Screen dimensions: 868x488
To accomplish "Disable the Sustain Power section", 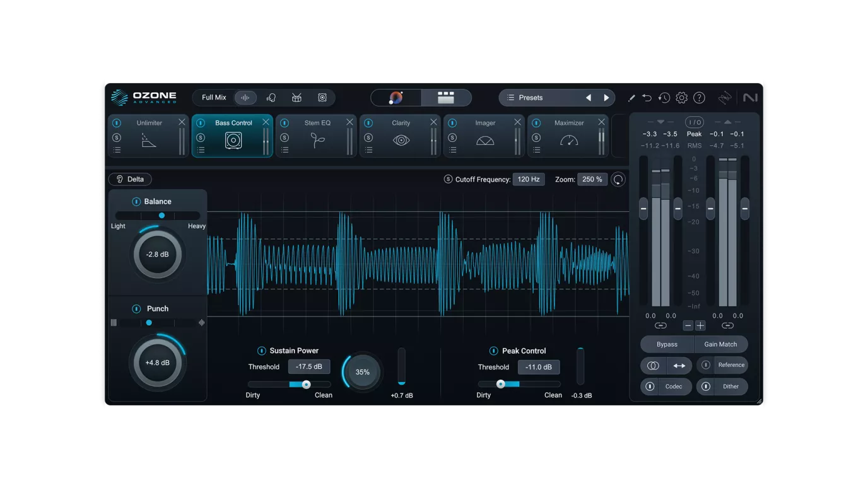I will point(262,351).
